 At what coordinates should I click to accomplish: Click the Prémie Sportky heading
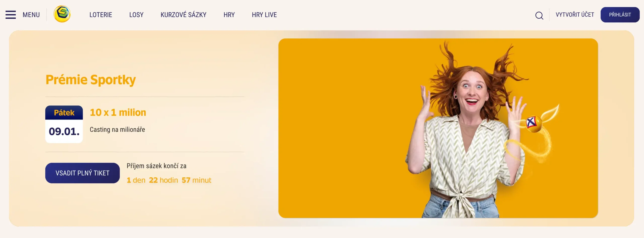pyautogui.click(x=91, y=80)
